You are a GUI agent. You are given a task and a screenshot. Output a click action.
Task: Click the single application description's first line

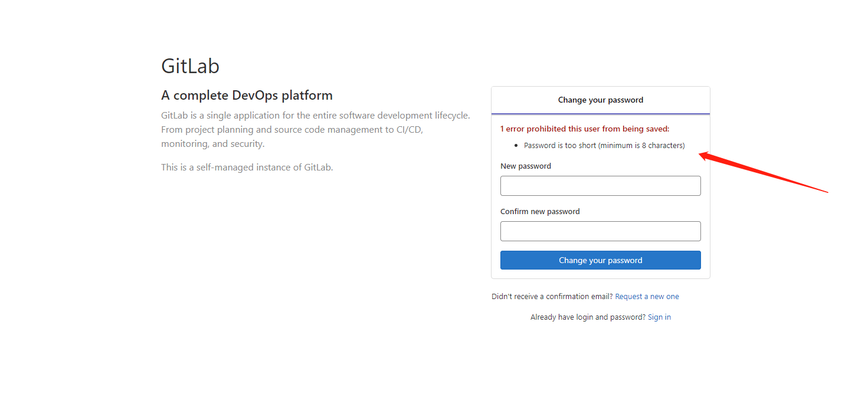[x=315, y=116]
